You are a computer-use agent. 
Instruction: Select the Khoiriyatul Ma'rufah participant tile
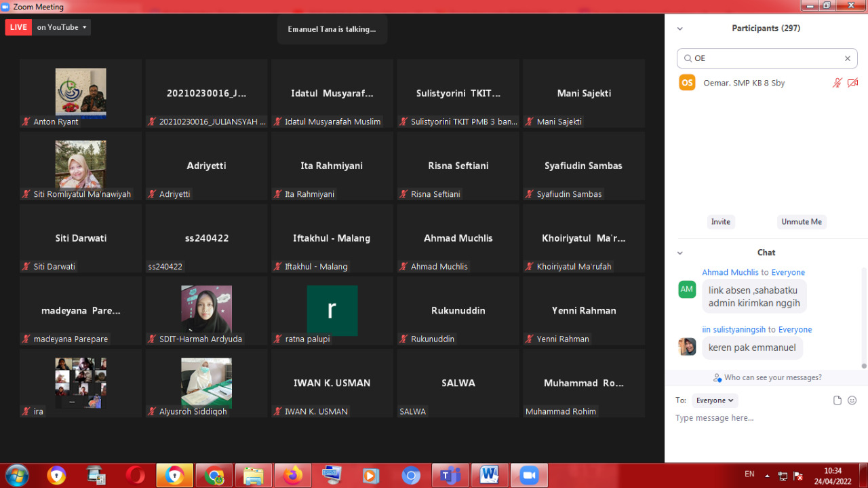[x=584, y=238]
